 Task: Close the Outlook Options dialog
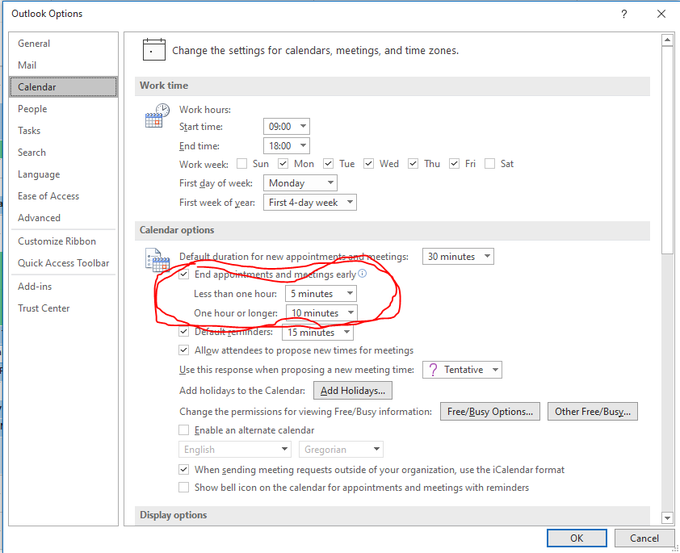pyautogui.click(x=660, y=14)
